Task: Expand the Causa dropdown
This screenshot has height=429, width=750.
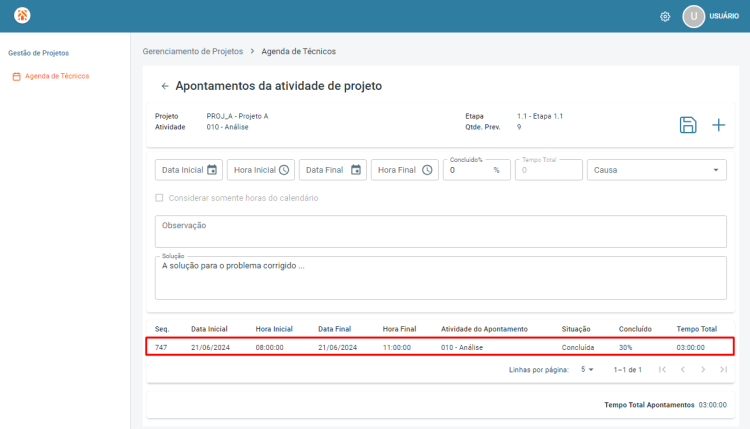Action: click(x=657, y=170)
